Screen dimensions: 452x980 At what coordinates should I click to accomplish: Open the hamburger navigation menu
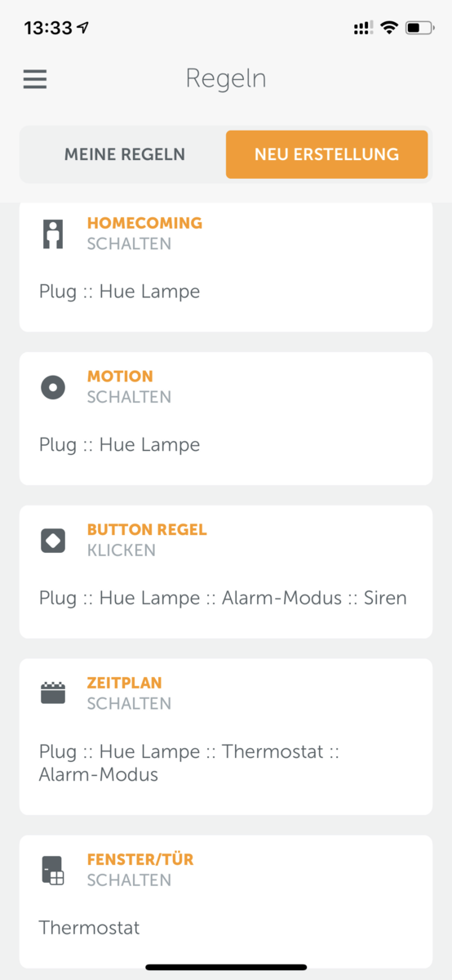(x=35, y=79)
